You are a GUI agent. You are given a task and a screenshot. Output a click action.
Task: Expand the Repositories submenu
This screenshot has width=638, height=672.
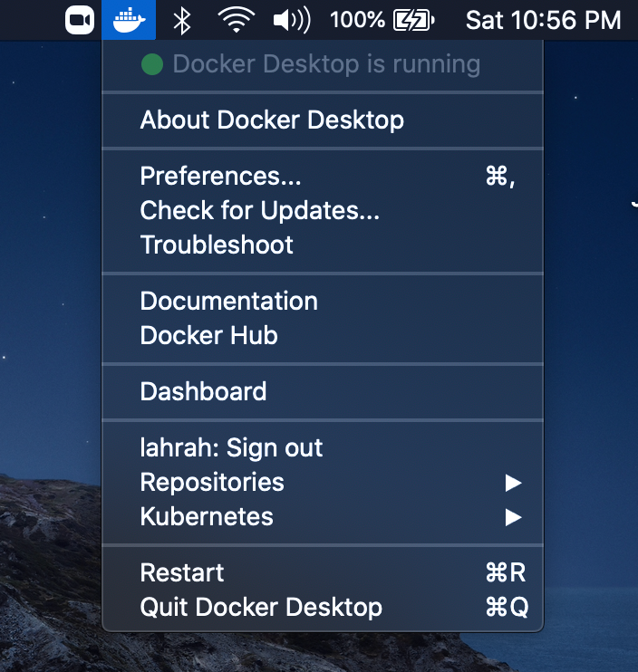(323, 482)
